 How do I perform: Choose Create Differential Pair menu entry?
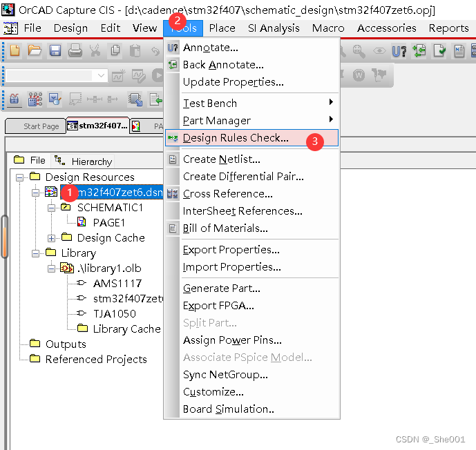coord(251,177)
